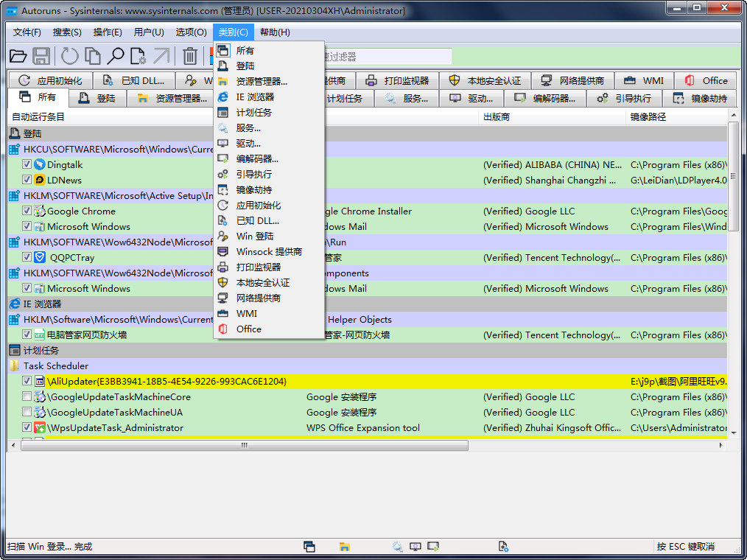Screen dimensions: 747x560
Task: Click the copy toolbar icon
Action: pyautogui.click(x=92, y=56)
